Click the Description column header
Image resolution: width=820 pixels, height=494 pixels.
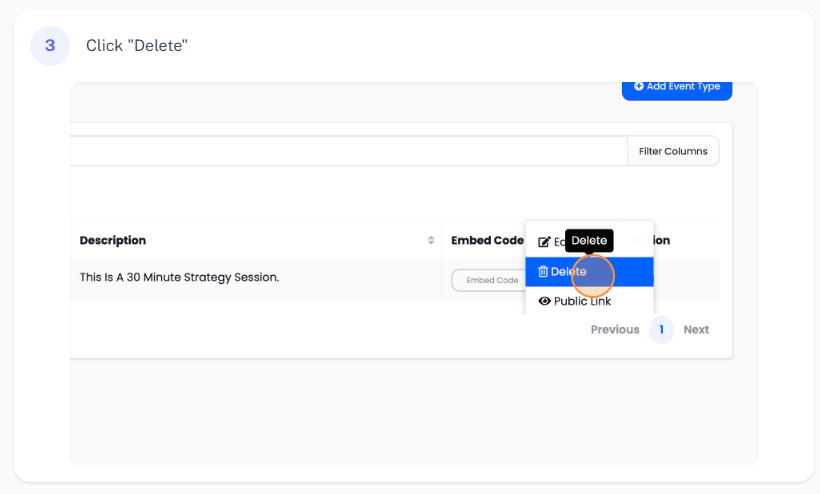[x=113, y=240]
